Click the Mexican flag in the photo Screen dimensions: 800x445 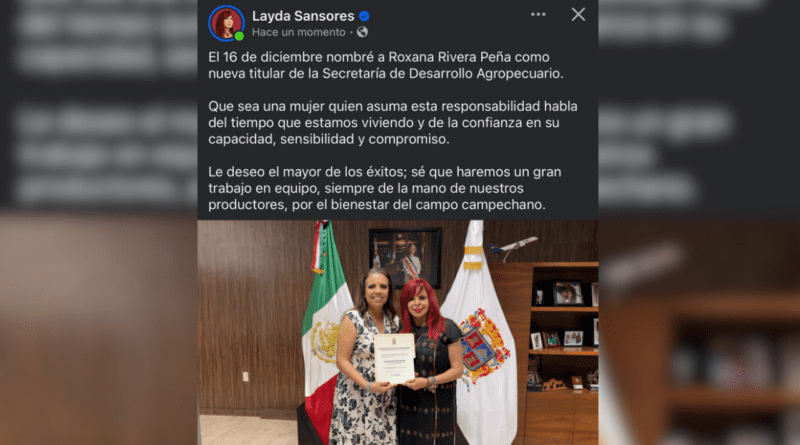325,327
